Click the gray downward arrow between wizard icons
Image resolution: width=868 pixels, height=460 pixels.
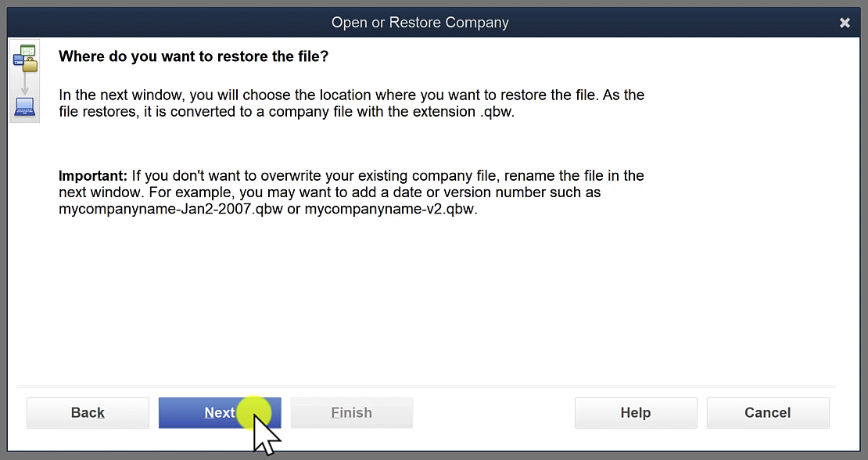[25, 84]
